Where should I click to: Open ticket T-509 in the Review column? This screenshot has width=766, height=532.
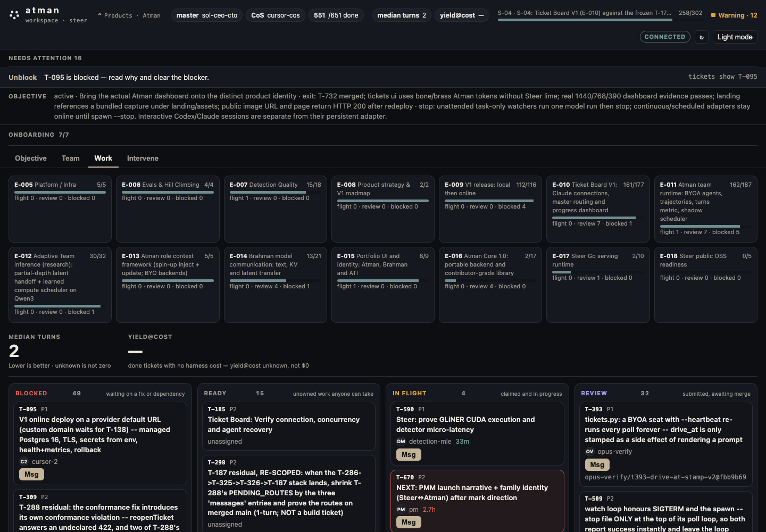665,512
